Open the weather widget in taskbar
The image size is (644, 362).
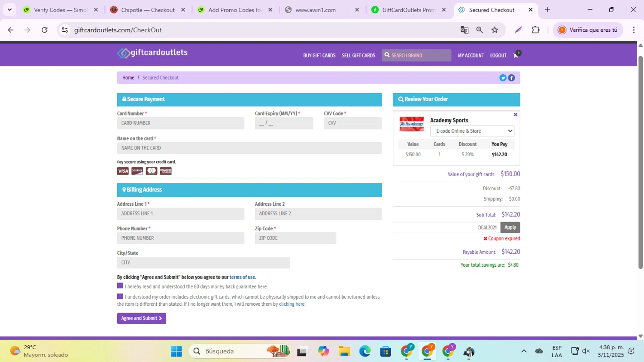click(x=39, y=351)
